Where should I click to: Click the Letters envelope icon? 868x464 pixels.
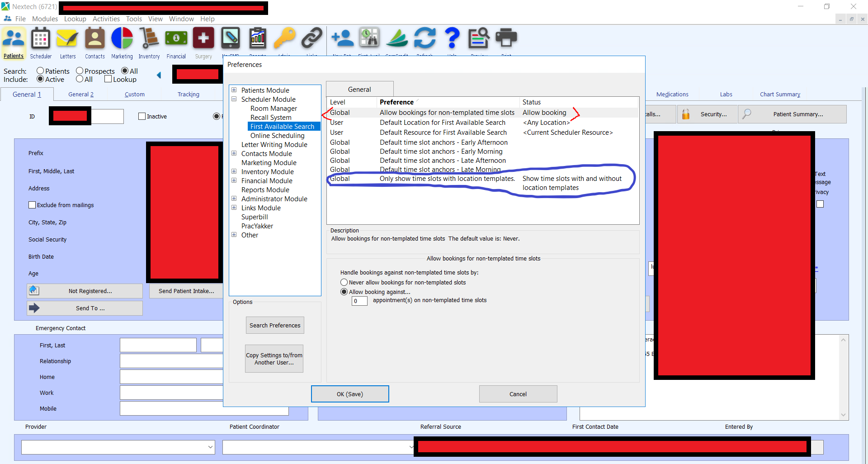click(x=67, y=39)
